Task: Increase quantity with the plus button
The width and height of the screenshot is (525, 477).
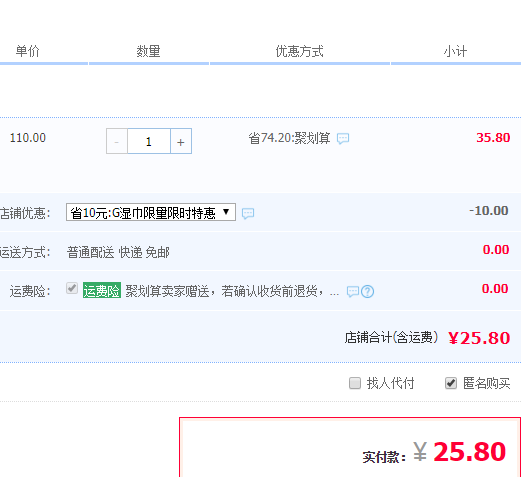Action: [181, 141]
